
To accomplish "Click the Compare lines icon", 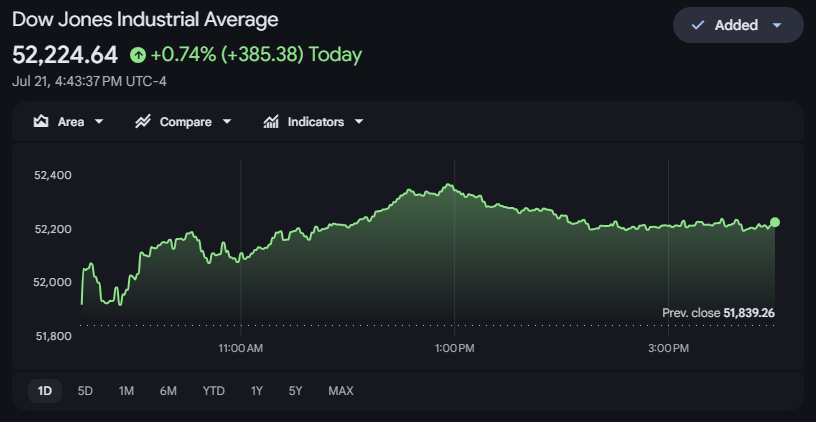I will coord(143,122).
